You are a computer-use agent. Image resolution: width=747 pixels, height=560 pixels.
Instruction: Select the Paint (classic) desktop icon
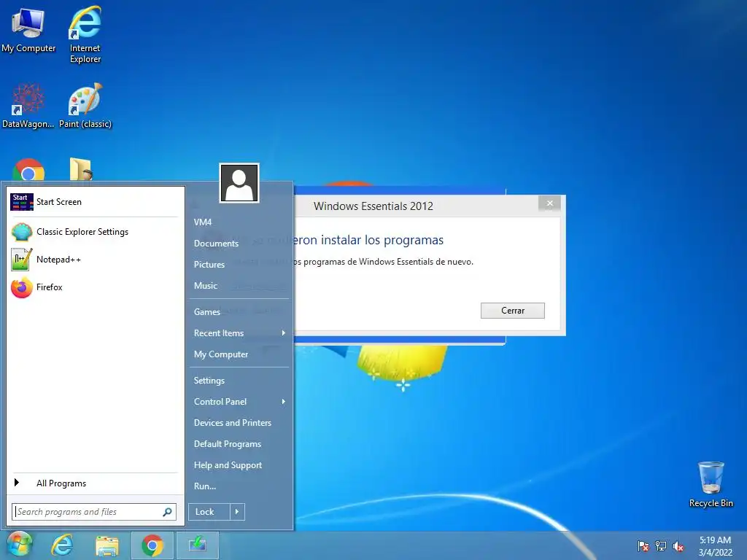coord(85,106)
